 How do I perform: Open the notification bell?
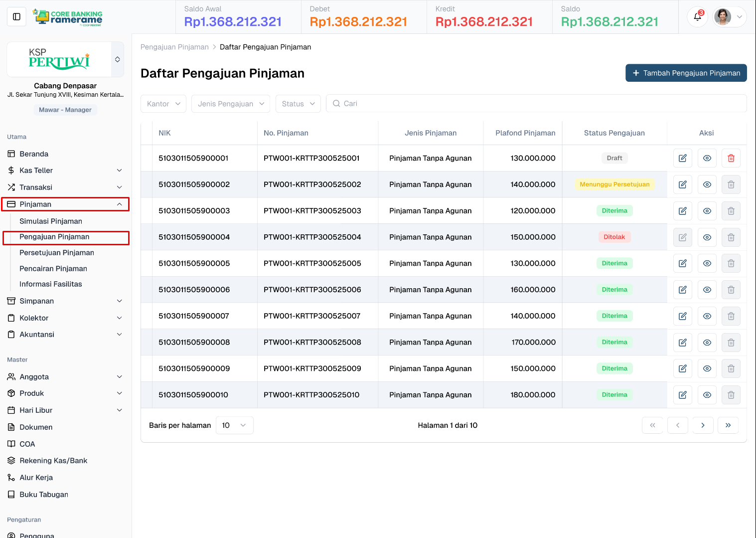click(x=697, y=16)
